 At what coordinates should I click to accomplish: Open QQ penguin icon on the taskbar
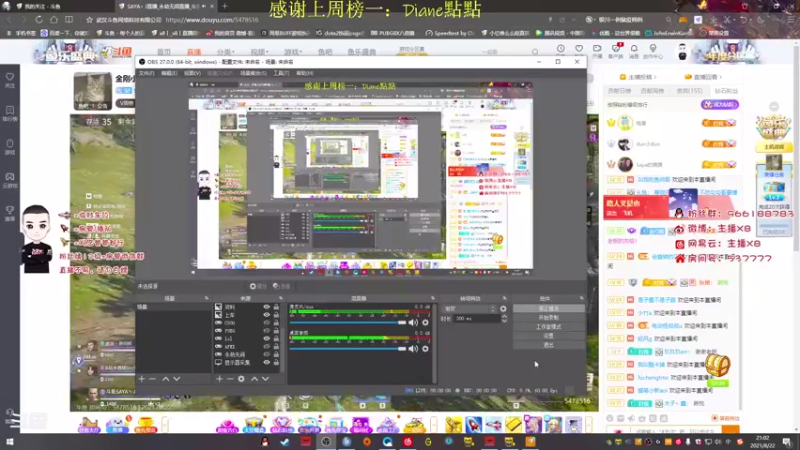coord(265,442)
